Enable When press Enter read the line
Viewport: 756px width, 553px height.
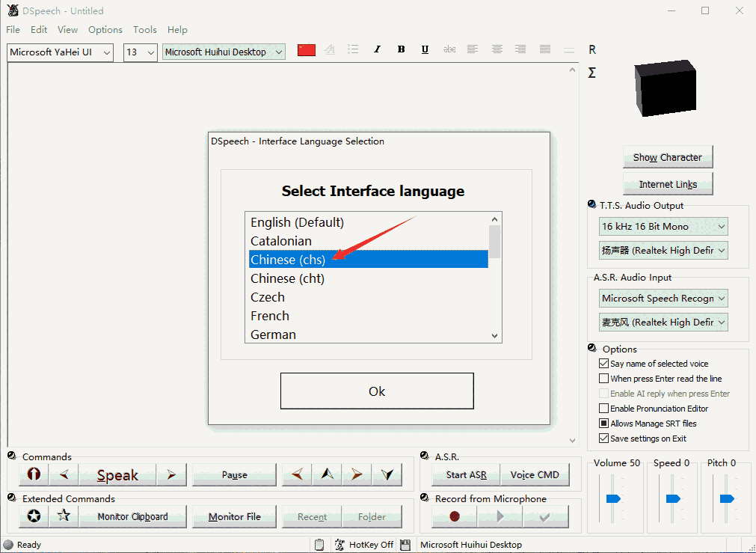click(604, 379)
